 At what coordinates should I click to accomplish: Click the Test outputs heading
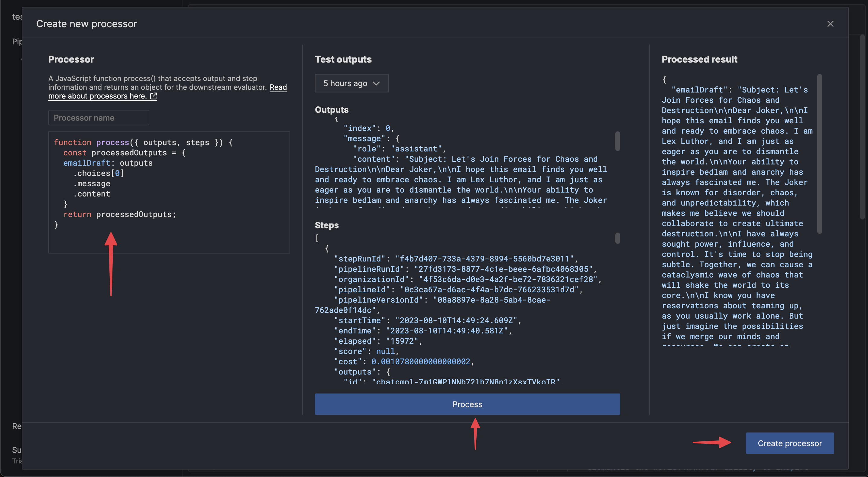[x=343, y=59]
